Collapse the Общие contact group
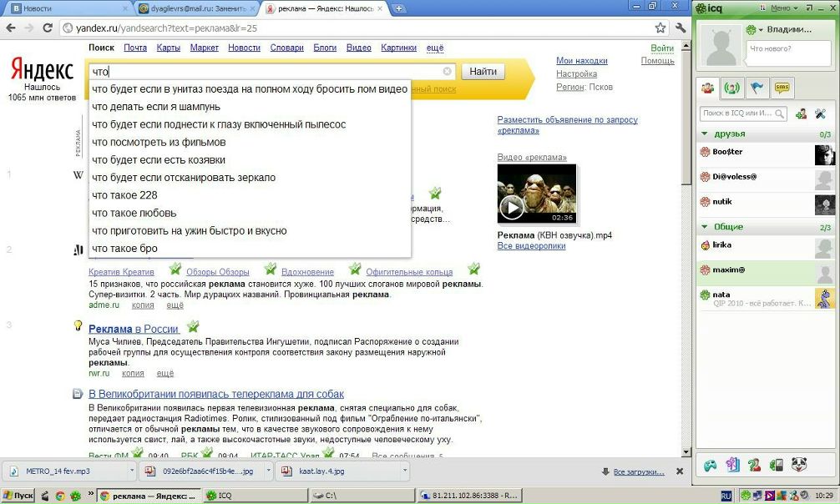 point(706,227)
